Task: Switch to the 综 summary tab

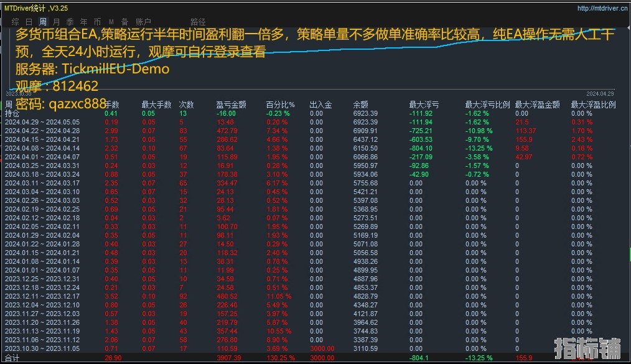Action: 16,22
